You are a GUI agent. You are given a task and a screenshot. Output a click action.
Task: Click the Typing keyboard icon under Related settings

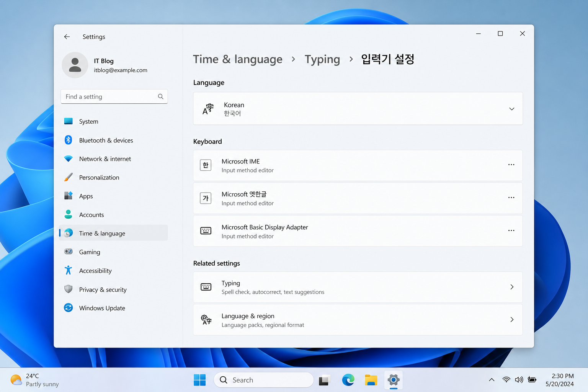206,287
